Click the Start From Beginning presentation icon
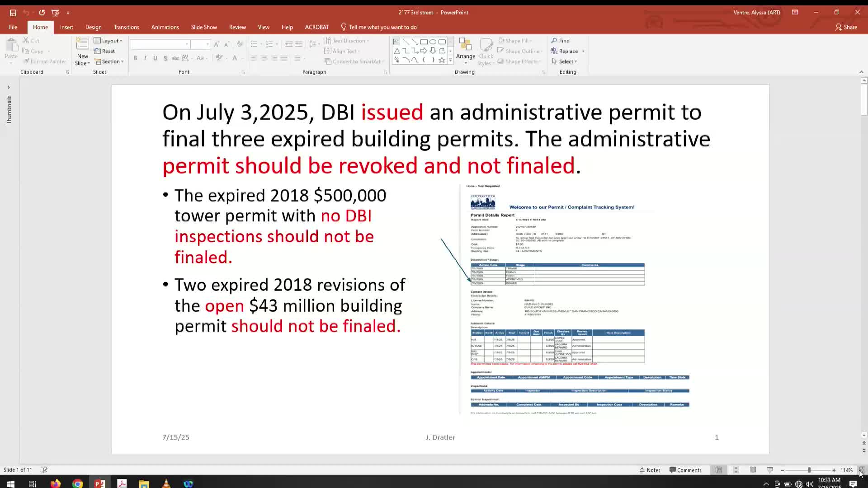 55,13
